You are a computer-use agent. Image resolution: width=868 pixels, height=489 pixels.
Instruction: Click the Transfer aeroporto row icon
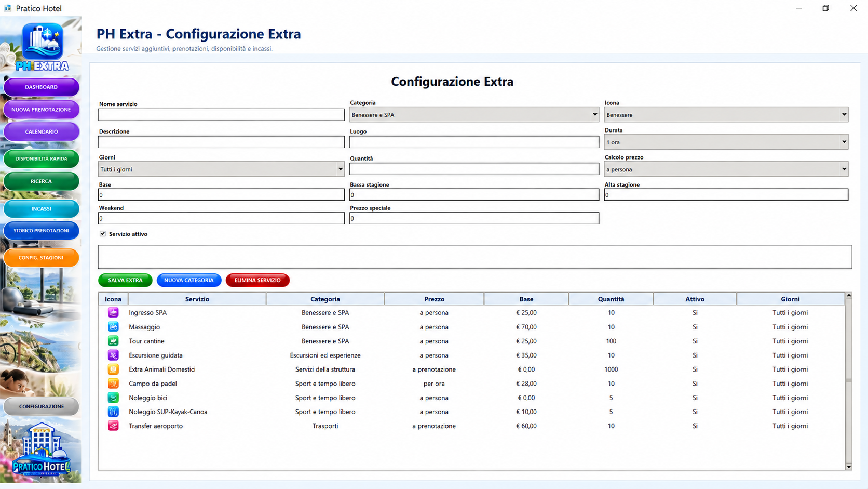click(113, 426)
